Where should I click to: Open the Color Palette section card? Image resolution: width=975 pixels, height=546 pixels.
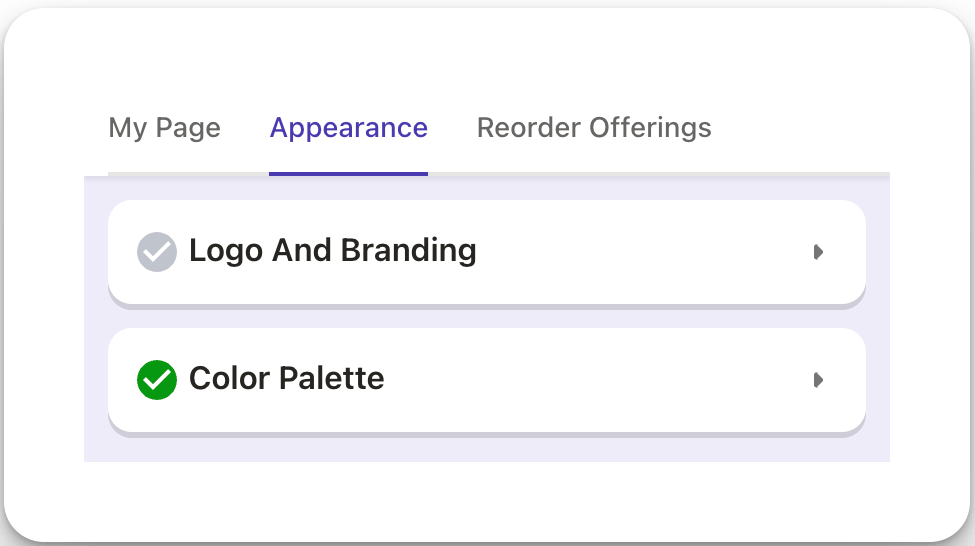[487, 381]
